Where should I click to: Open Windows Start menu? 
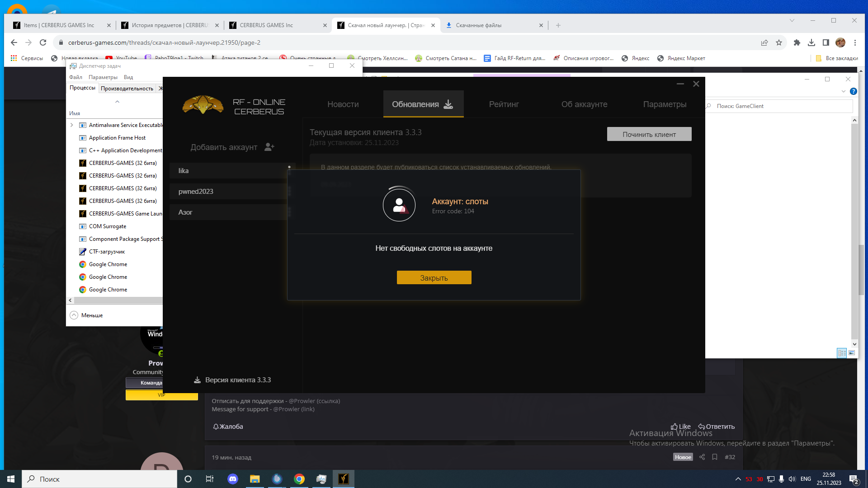pos(11,479)
